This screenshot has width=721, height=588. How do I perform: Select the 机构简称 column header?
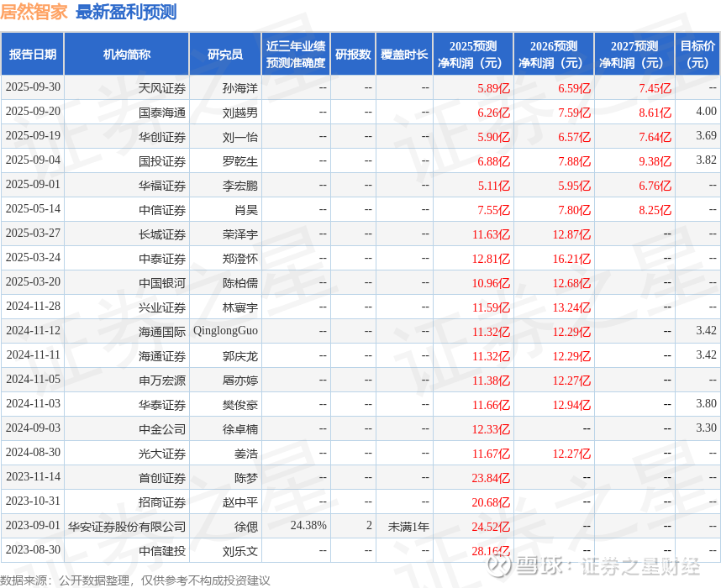[x=127, y=55]
